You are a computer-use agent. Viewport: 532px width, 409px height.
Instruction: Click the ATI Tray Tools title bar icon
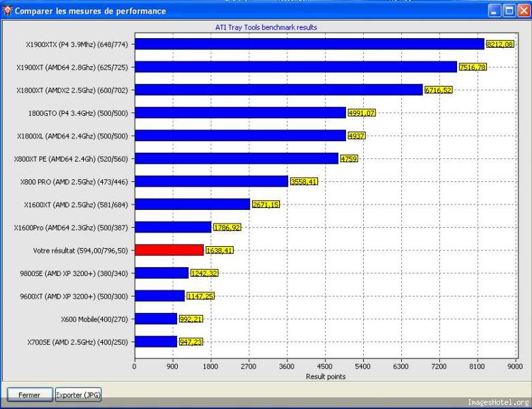(7, 10)
